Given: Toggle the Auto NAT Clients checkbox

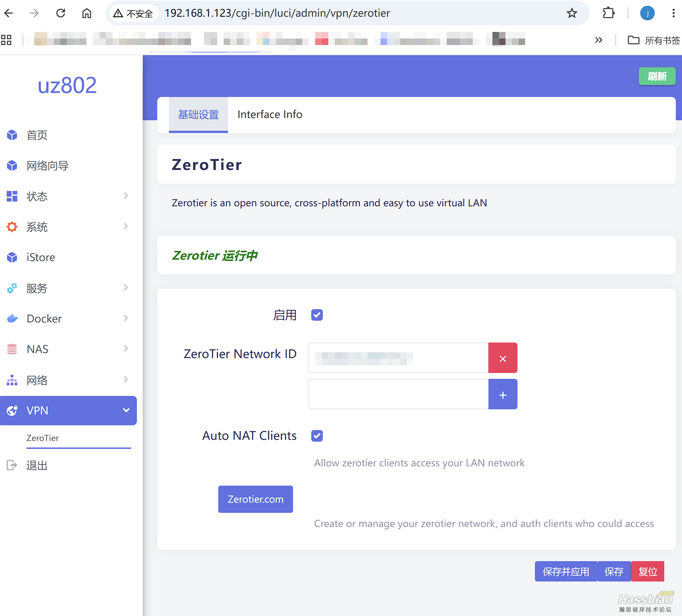Looking at the screenshot, I should (x=317, y=435).
